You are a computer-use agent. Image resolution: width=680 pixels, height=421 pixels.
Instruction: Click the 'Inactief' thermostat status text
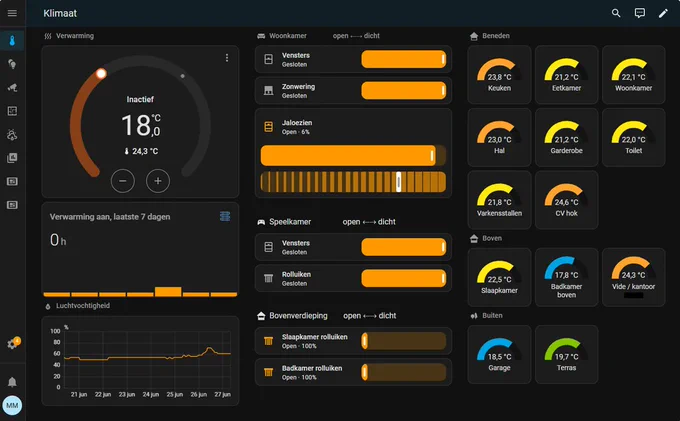pos(140,99)
